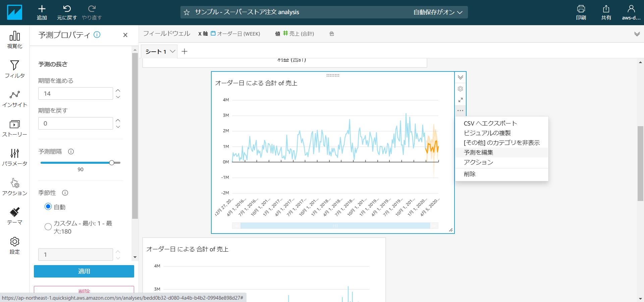Viewport: 644px width, 302px height.
Task: Expand the field wells chevron
Action: [x=637, y=34]
